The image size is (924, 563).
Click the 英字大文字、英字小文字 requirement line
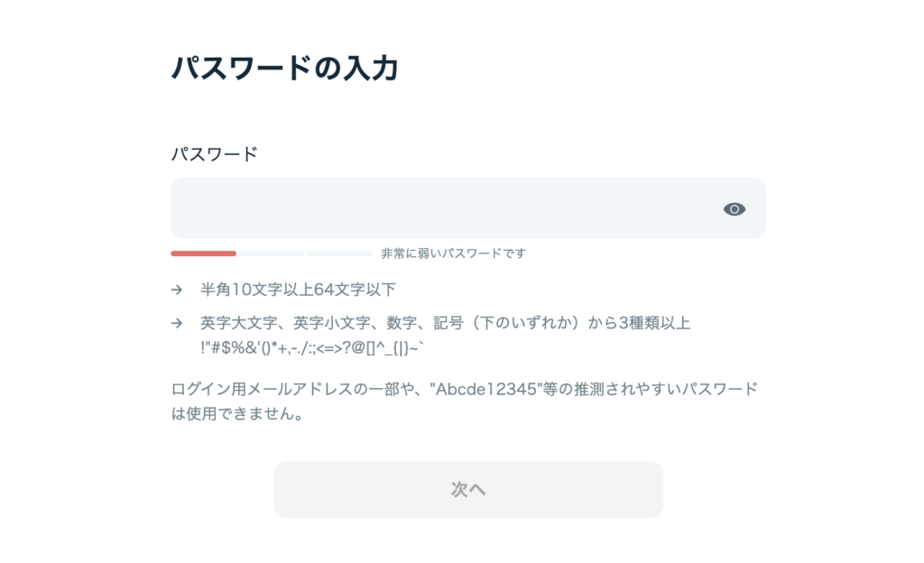446,323
